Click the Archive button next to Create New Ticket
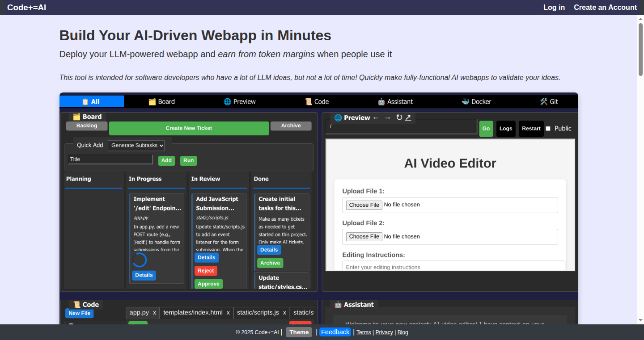The width and height of the screenshot is (644, 340). click(x=291, y=126)
